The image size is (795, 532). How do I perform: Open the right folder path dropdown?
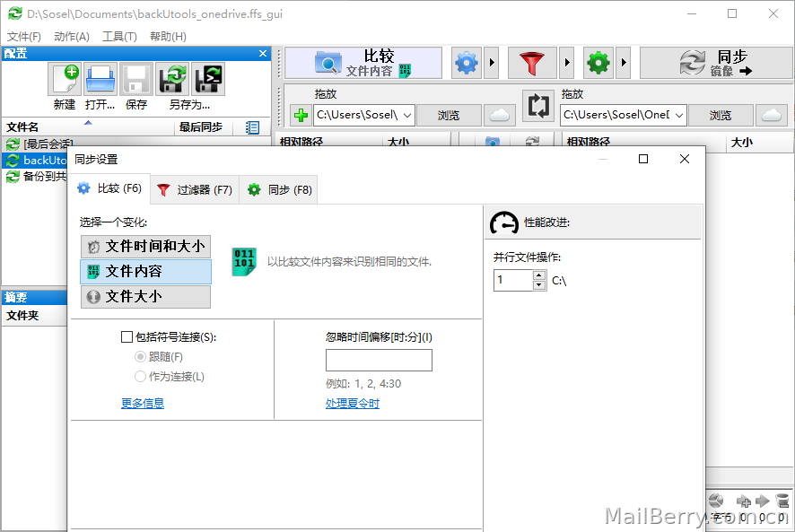(679, 115)
